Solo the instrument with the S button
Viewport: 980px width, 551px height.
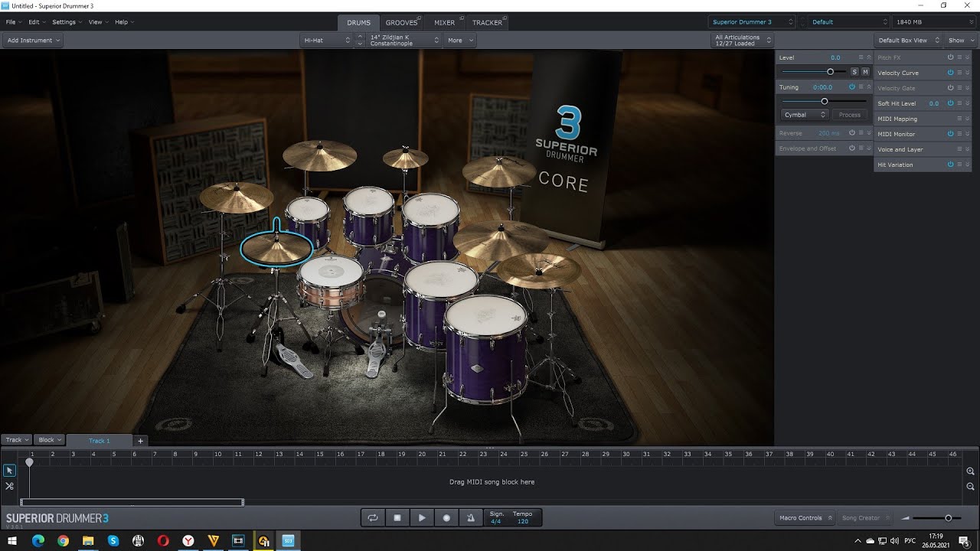click(854, 72)
